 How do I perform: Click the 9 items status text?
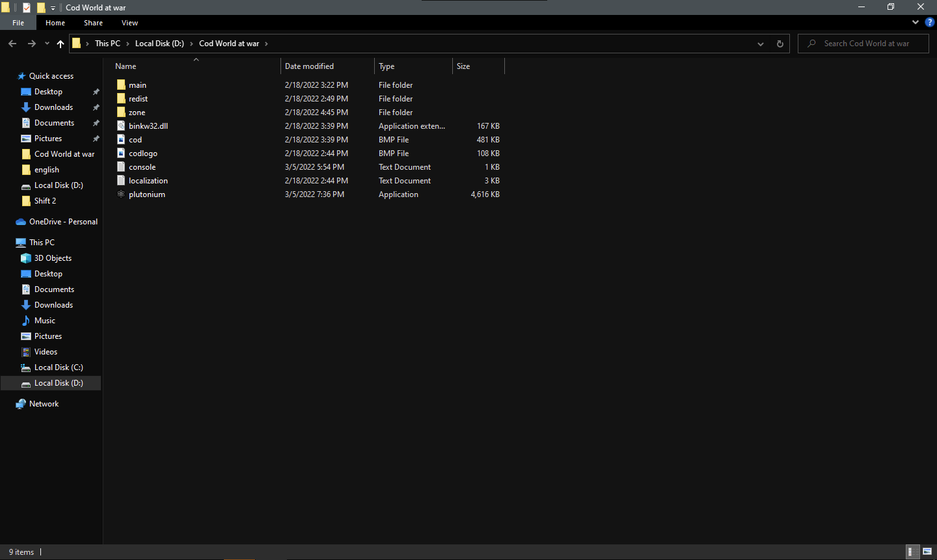click(x=21, y=552)
